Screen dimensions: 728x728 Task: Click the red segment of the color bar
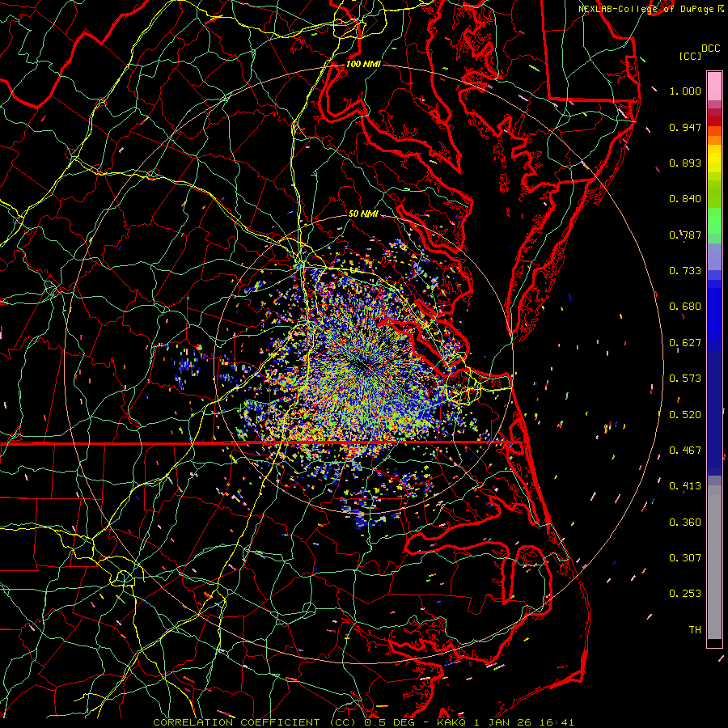point(714,121)
